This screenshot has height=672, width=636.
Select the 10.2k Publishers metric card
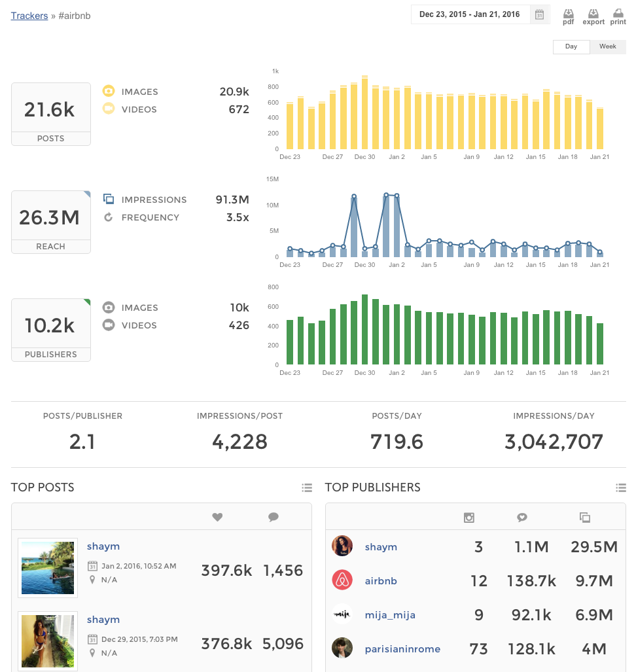(x=51, y=330)
